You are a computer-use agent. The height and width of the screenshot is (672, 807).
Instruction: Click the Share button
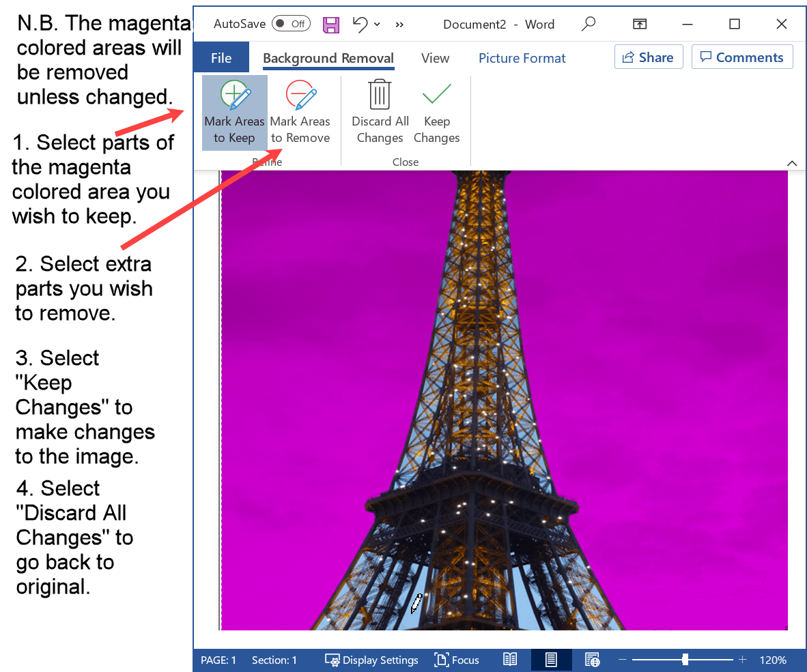pos(649,57)
